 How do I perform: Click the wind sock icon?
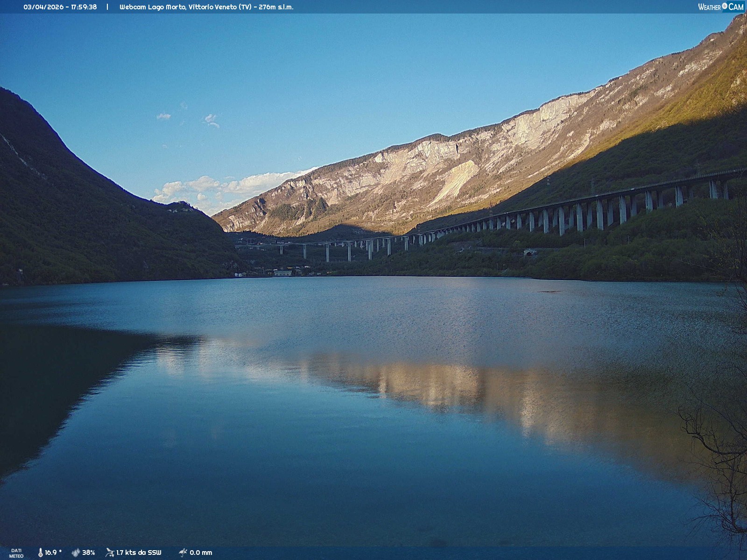click(110, 553)
